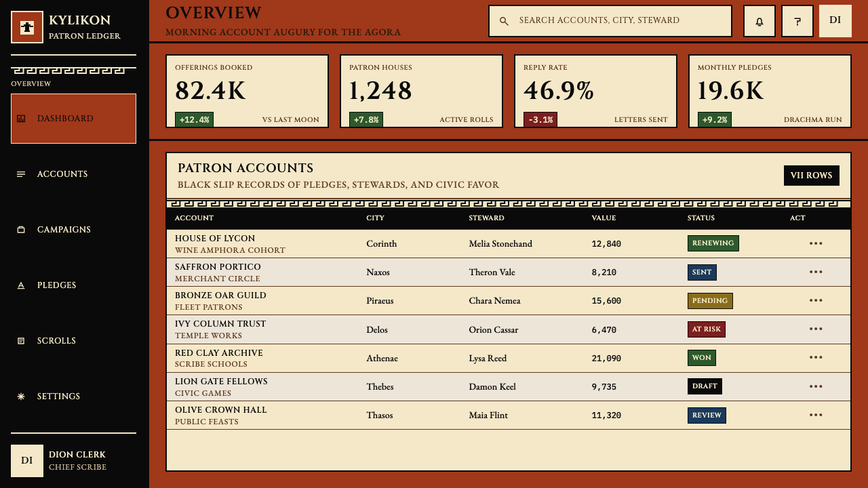Click the DI avatar beside Dion Clerk

[27, 461]
